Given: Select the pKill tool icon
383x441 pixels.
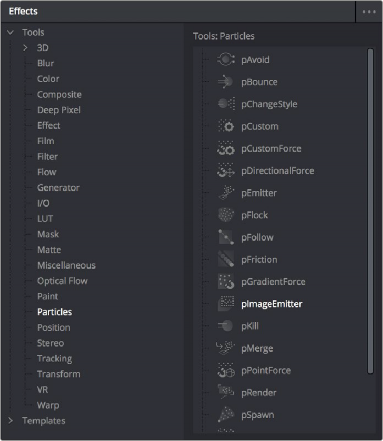Looking at the screenshot, I should coord(226,326).
